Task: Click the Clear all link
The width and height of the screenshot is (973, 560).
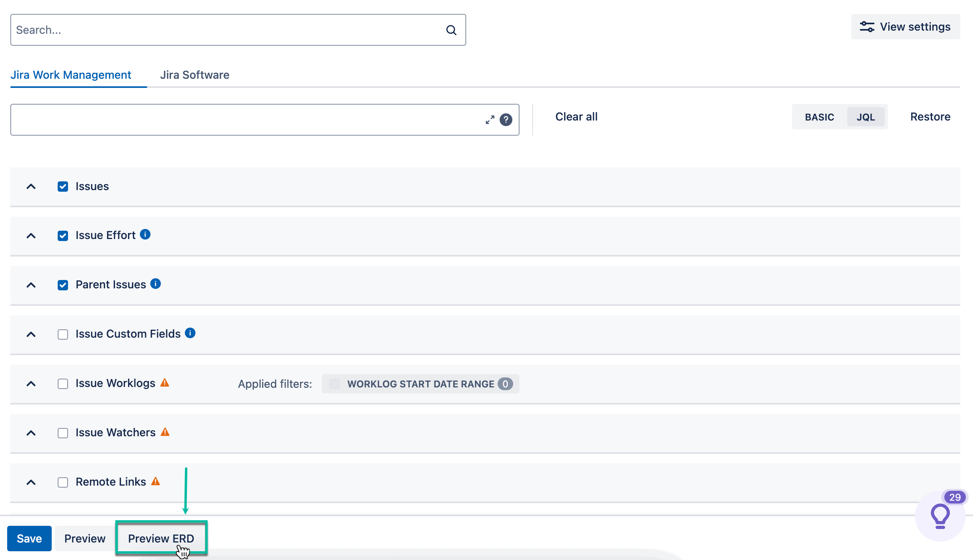Action: point(576,117)
